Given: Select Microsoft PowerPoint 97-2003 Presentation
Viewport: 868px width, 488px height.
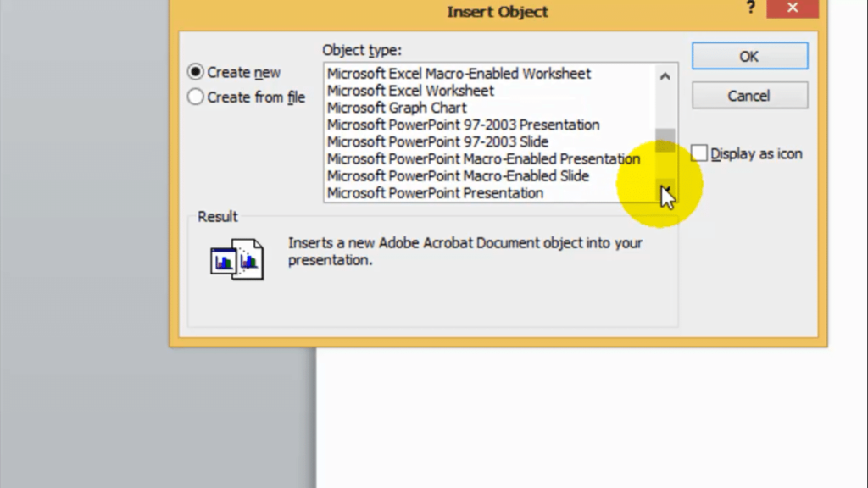Looking at the screenshot, I should coord(464,125).
